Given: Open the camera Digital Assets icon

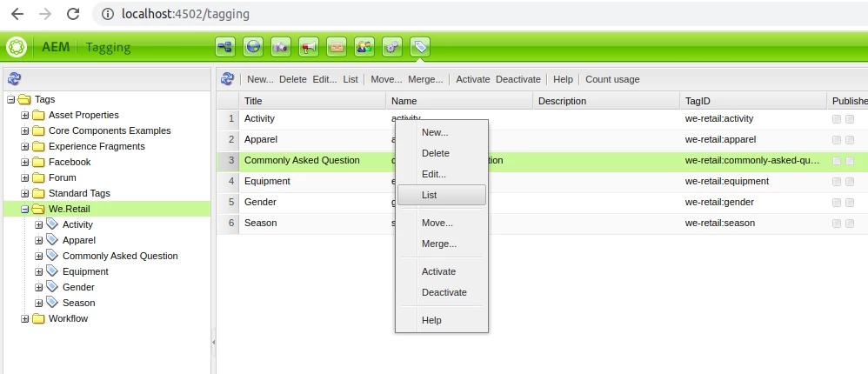Looking at the screenshot, I should 281,47.
